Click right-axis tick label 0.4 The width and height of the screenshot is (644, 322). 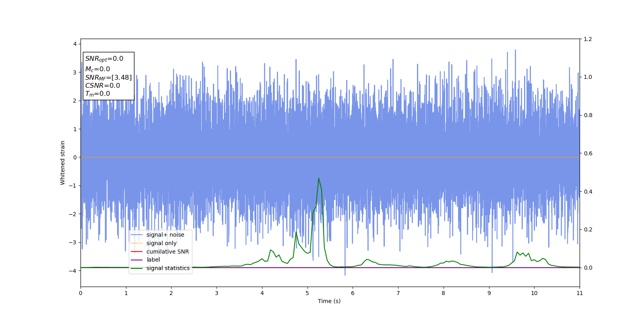pyautogui.click(x=588, y=192)
